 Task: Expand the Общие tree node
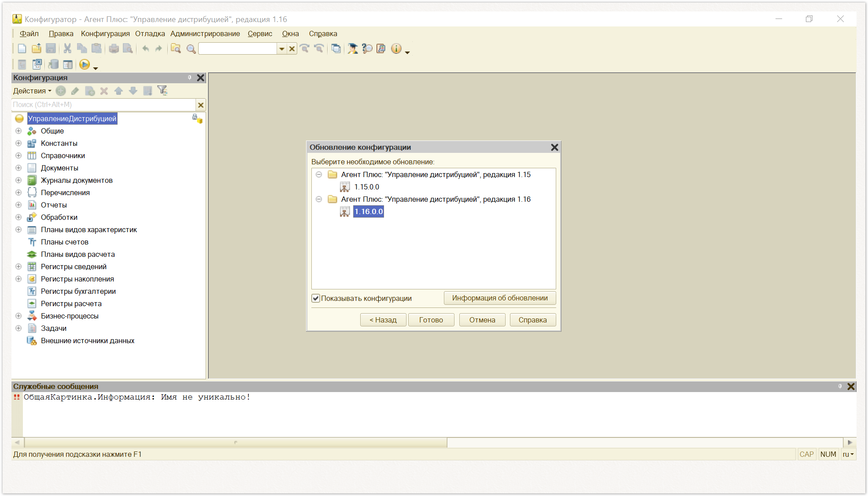18,131
